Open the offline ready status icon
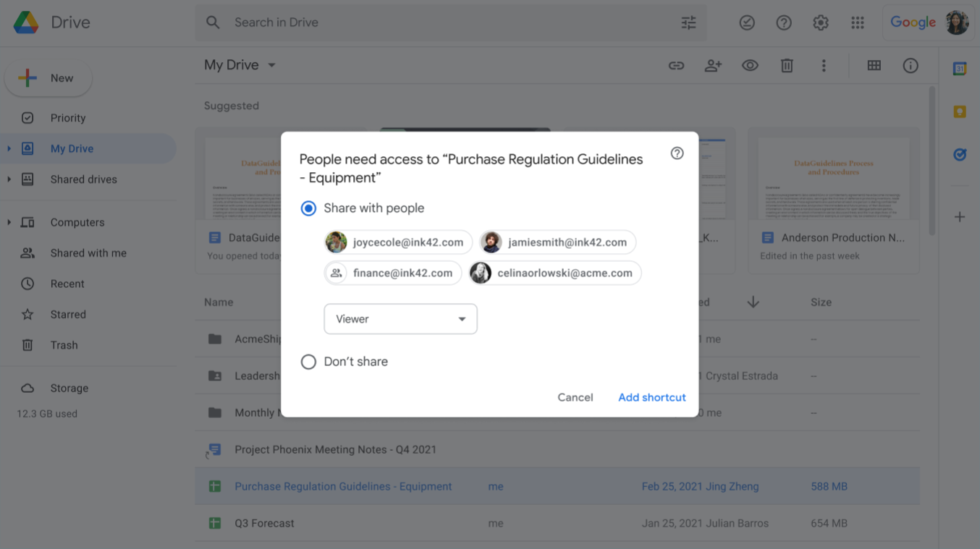Viewport: 980px width, 549px height. click(x=747, y=22)
